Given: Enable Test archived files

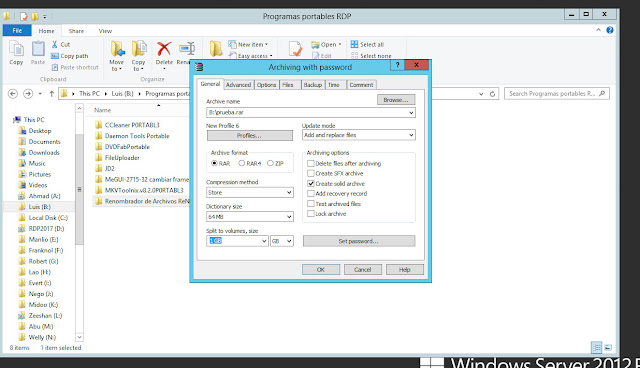Looking at the screenshot, I should coord(311,204).
